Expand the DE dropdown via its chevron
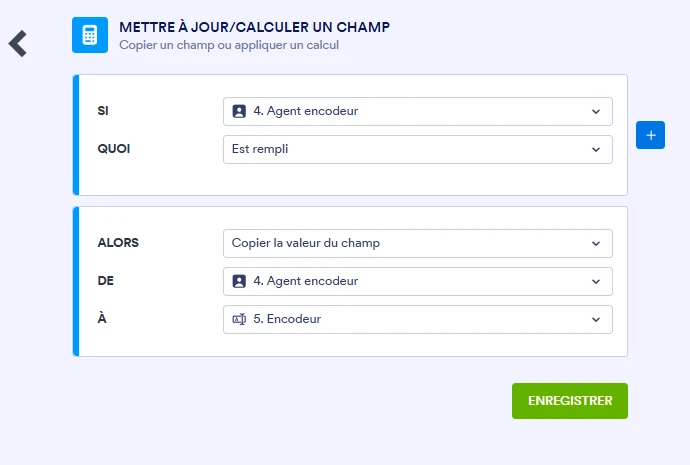The width and height of the screenshot is (690, 465). click(596, 281)
